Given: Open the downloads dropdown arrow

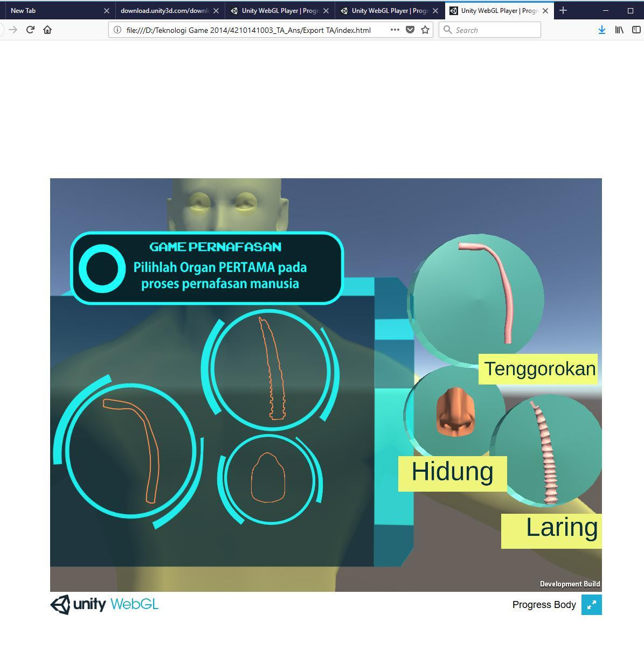Looking at the screenshot, I should 602,30.
